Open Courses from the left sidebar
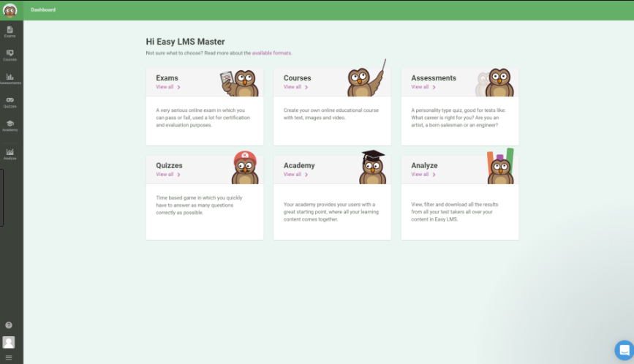 pos(10,56)
